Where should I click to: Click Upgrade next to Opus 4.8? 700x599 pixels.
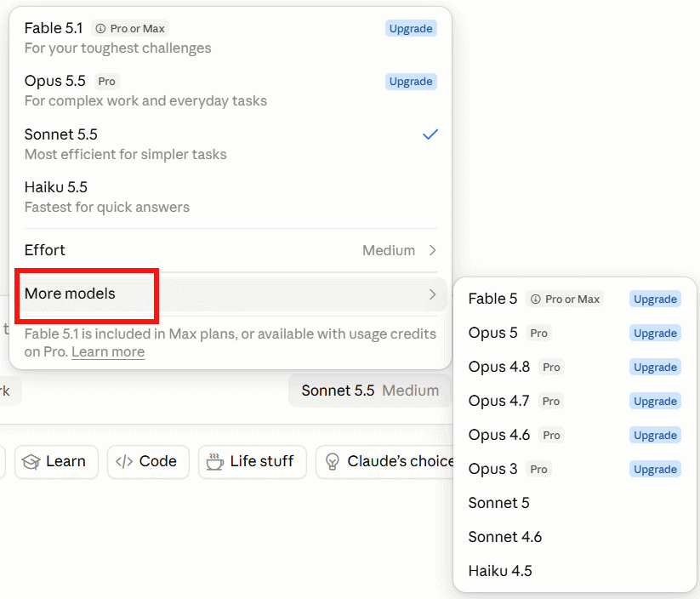pos(656,367)
